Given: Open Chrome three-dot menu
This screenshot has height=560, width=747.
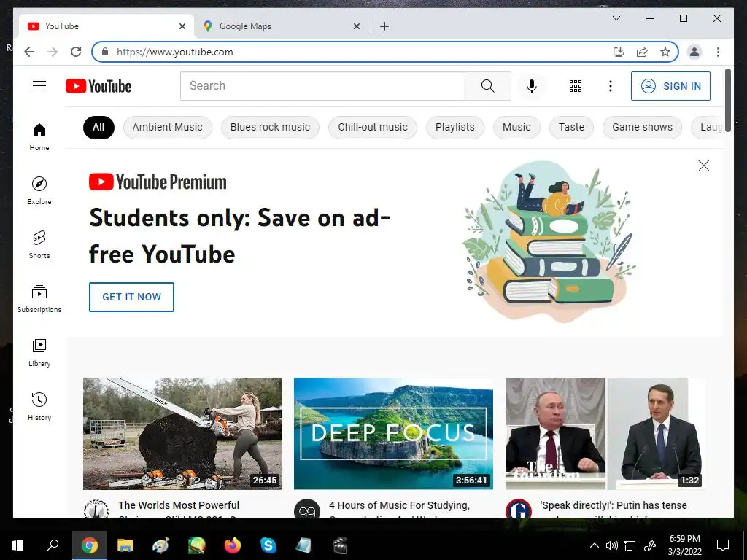Looking at the screenshot, I should (x=718, y=52).
